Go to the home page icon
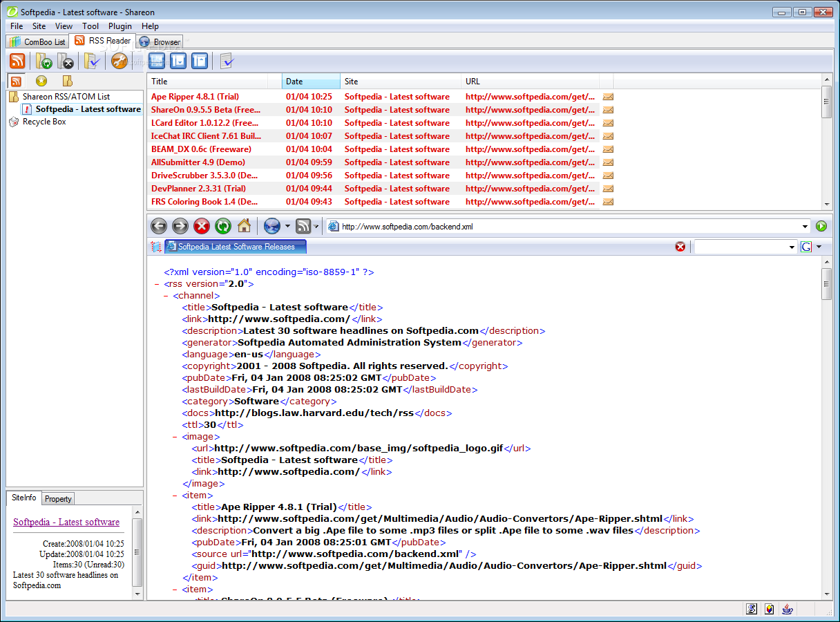This screenshot has width=840, height=622. pos(244,225)
